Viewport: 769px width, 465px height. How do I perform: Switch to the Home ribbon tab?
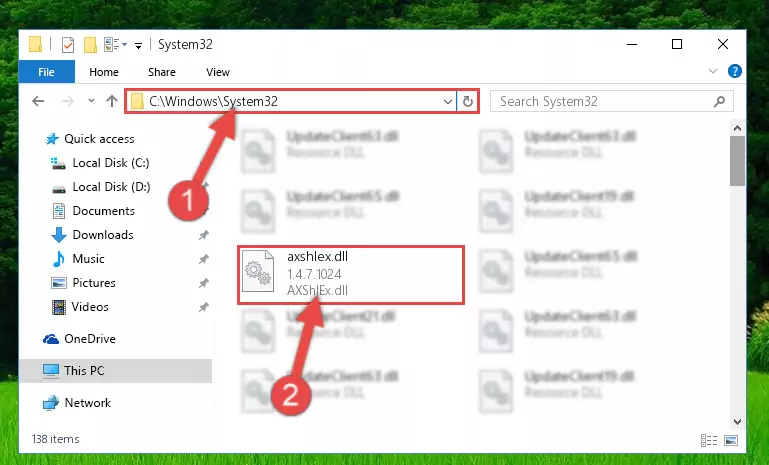click(x=103, y=72)
